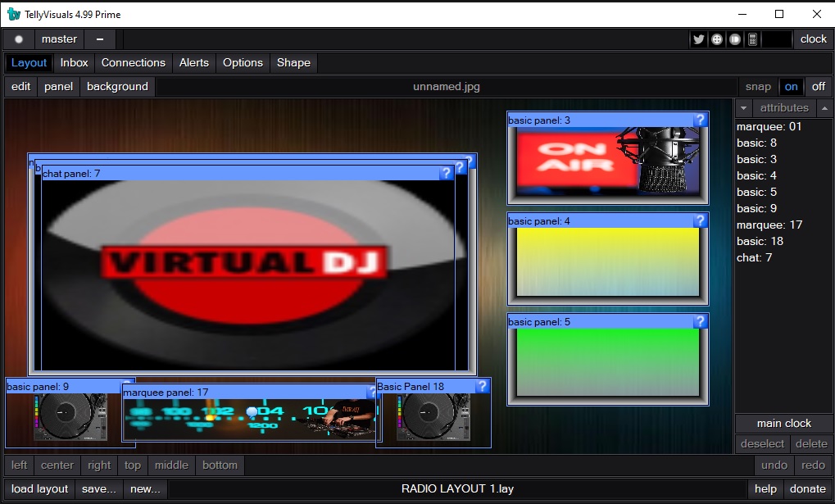This screenshot has width=835, height=504.
Task: Open help for chat panel: 7
Action: (447, 173)
